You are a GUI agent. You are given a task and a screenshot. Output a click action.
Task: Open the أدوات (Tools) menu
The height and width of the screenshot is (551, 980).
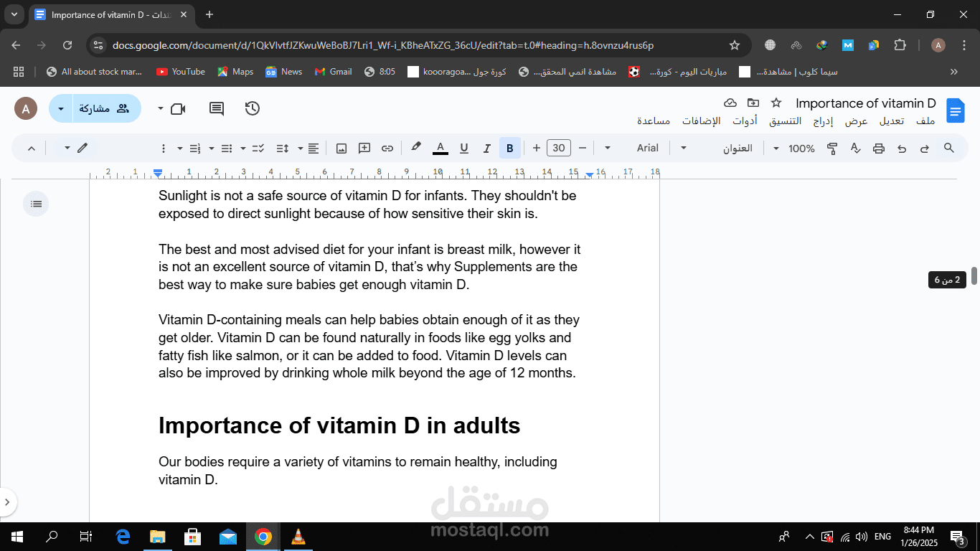[x=745, y=121]
